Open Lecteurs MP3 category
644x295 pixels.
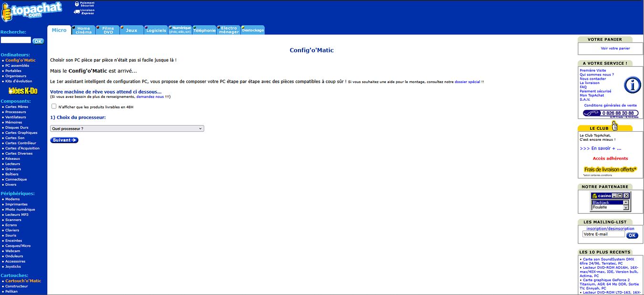(17, 215)
